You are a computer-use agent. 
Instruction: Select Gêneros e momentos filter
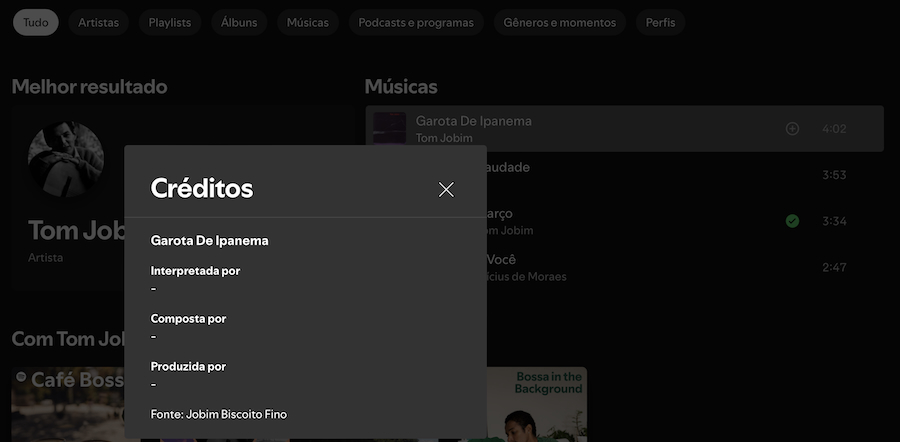tap(559, 22)
